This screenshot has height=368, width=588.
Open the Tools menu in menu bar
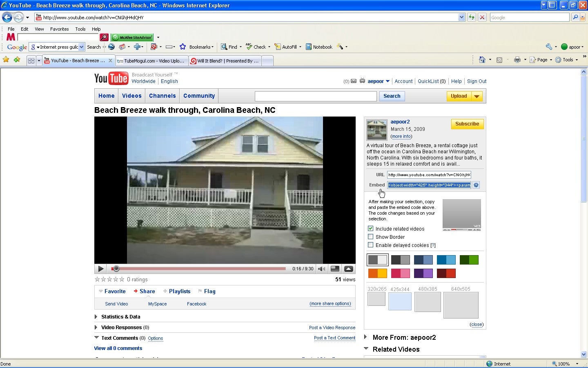pos(80,29)
